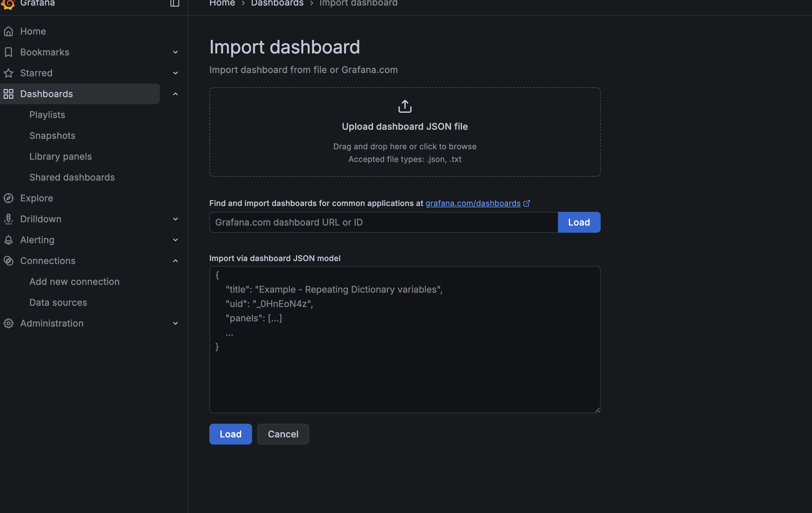This screenshot has height=513, width=812.
Task: Collapse the Connections section chevron
Action: [x=175, y=261]
